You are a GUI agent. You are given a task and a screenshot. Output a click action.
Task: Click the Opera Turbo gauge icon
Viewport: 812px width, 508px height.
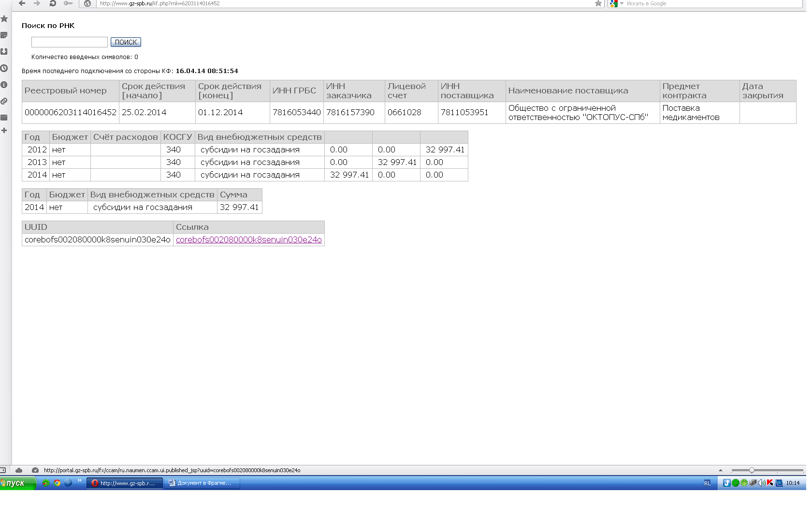[35, 470]
